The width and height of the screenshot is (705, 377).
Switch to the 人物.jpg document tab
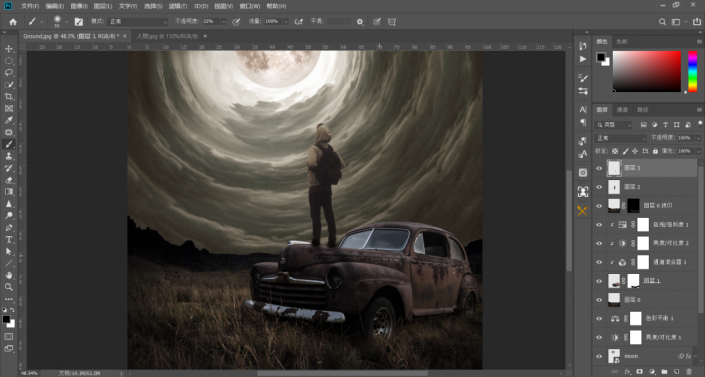(x=167, y=36)
